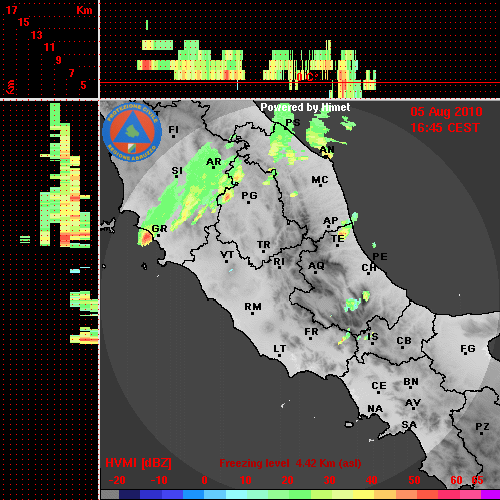This screenshot has width=500, height=500.
Task: Select the 50 value on the dBZ scale
Action: tap(414, 480)
